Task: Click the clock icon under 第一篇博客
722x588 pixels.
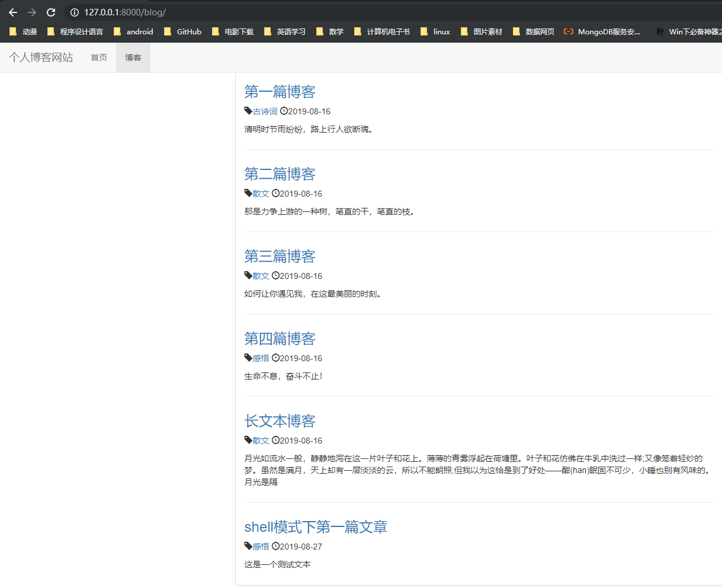Action: [283, 111]
